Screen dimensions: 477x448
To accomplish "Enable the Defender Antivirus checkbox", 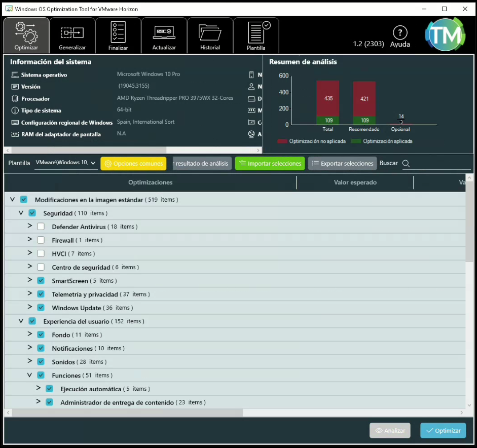I will pos(41,227).
